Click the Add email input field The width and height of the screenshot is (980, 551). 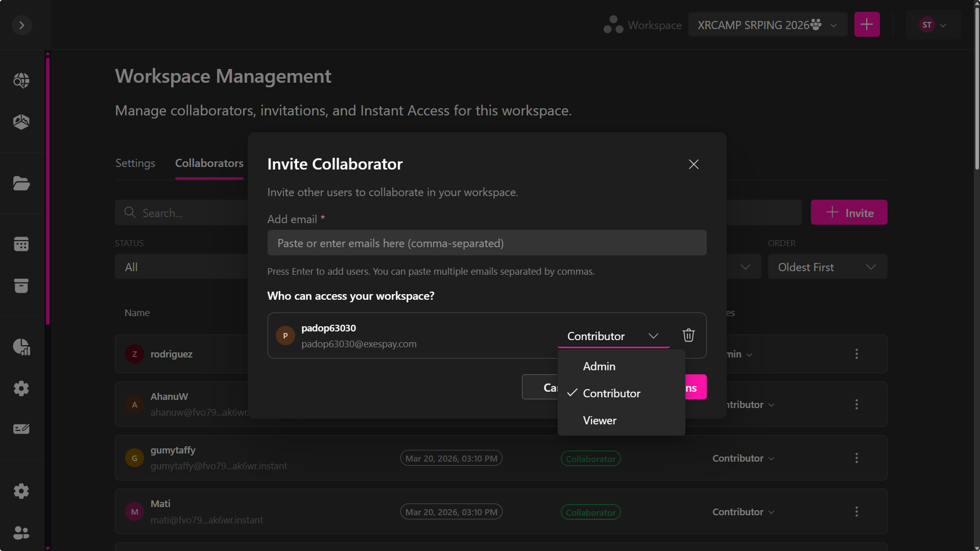coord(487,243)
